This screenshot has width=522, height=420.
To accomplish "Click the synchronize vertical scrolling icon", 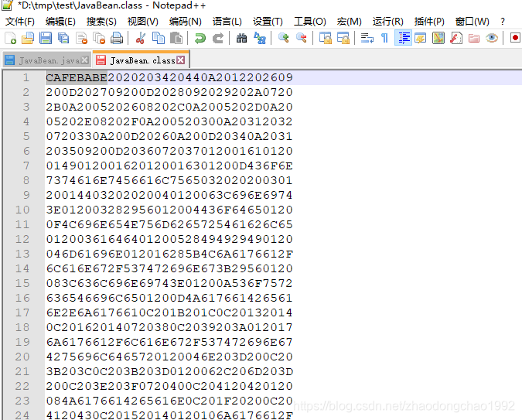I will click(326, 38).
